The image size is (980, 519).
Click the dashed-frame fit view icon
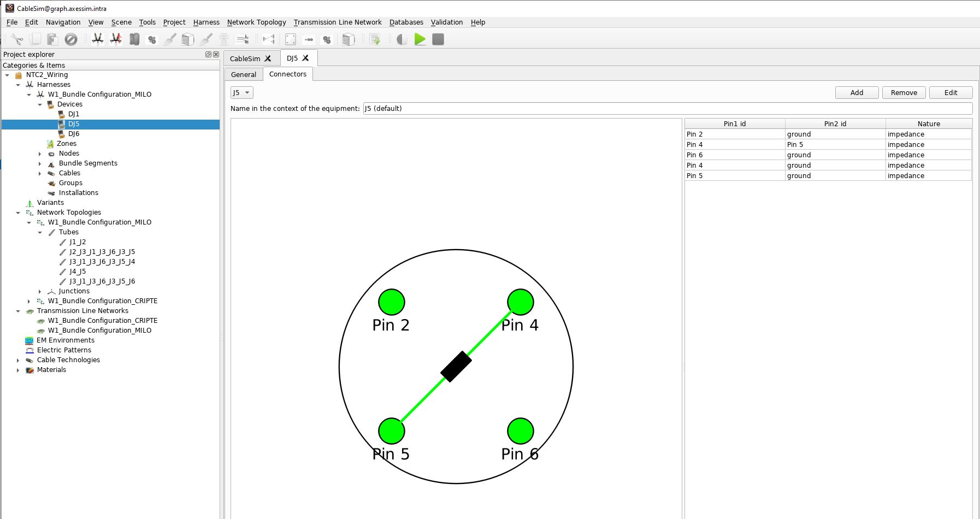[291, 39]
